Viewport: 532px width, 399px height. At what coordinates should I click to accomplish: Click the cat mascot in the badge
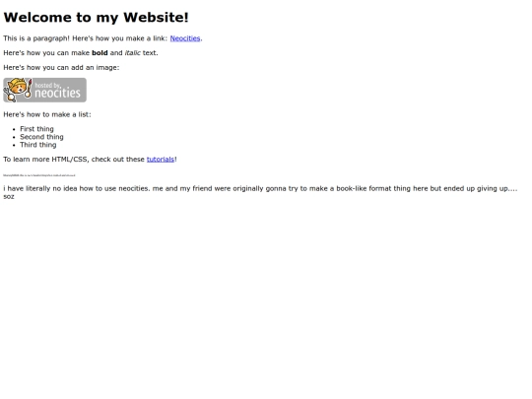(18, 90)
